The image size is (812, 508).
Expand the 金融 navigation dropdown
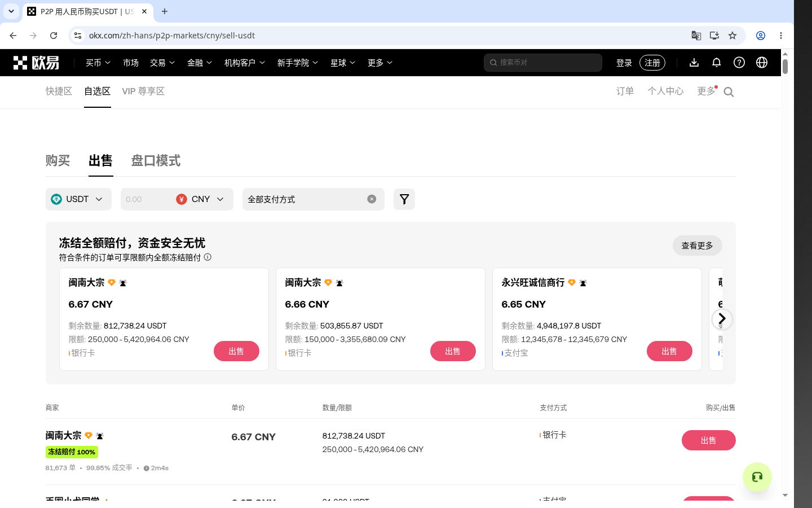[200, 63]
